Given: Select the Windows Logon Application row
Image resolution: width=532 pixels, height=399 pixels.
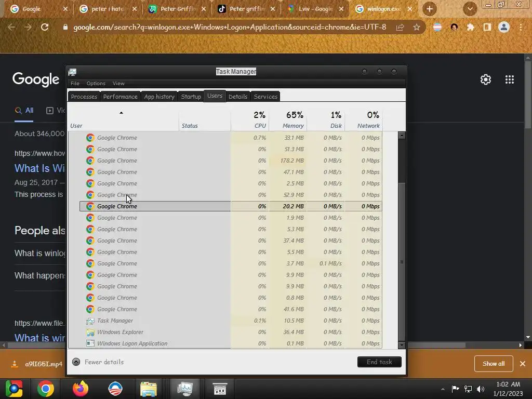Looking at the screenshot, I should click(231, 343).
